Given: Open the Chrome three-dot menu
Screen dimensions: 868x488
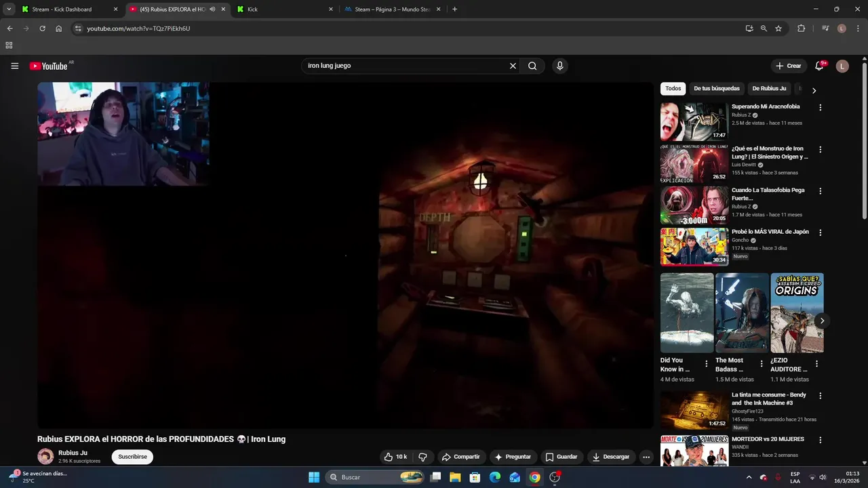Looking at the screenshot, I should click(x=857, y=28).
